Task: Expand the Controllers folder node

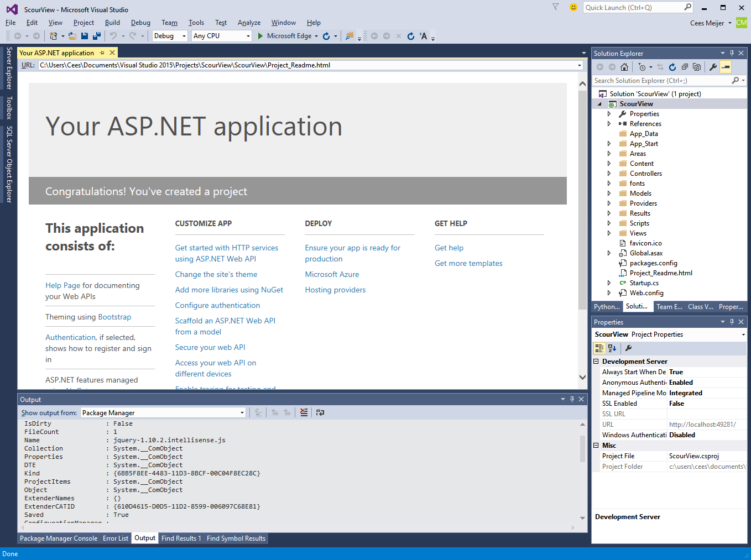Action: coord(609,174)
